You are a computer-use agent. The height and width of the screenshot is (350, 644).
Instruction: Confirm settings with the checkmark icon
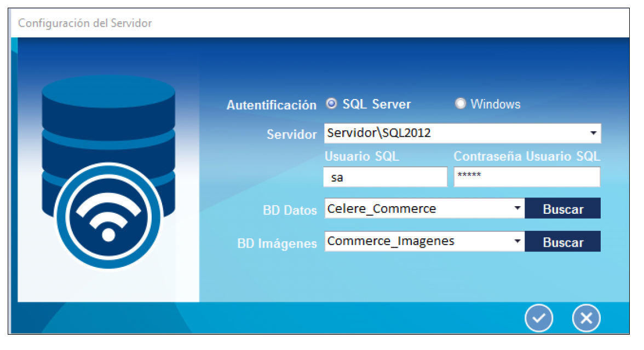(x=539, y=318)
